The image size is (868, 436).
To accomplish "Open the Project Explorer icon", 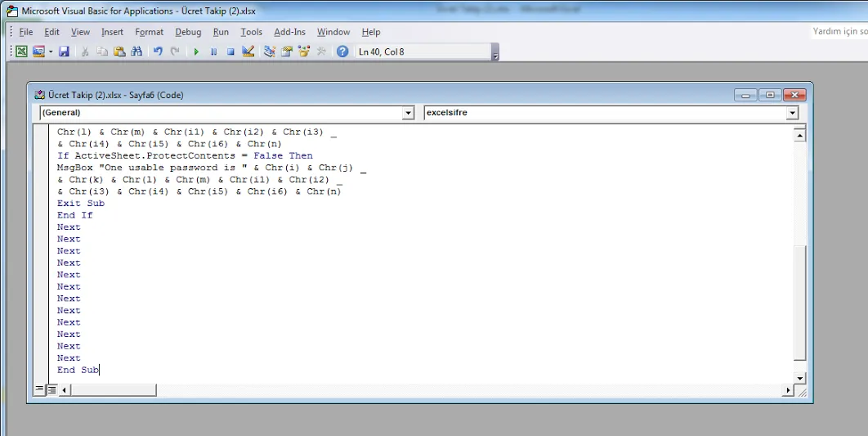I will point(270,52).
